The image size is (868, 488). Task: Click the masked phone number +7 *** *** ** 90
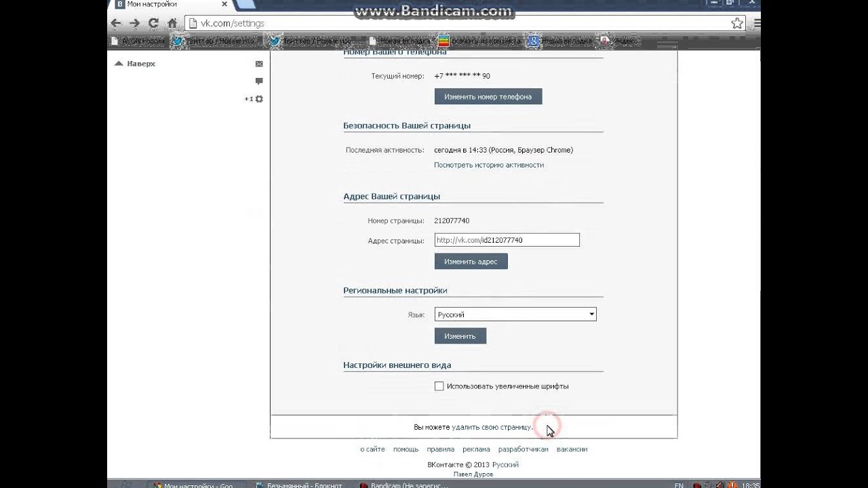462,76
